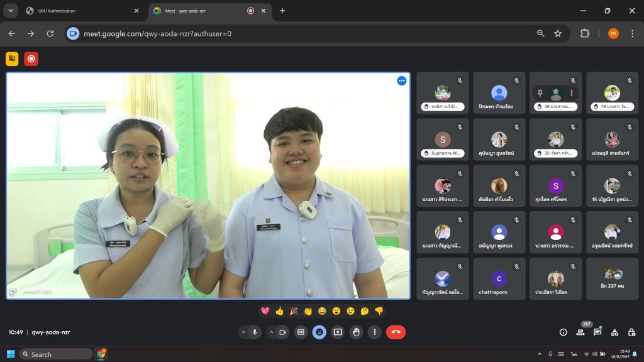644x362 pixels.
Task: Send the thumbs up reaction
Action: 279,311
